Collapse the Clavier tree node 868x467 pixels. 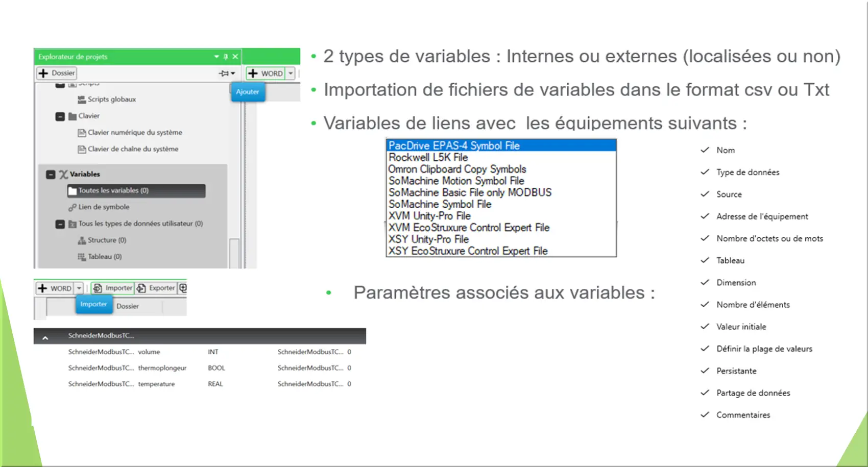tap(60, 116)
